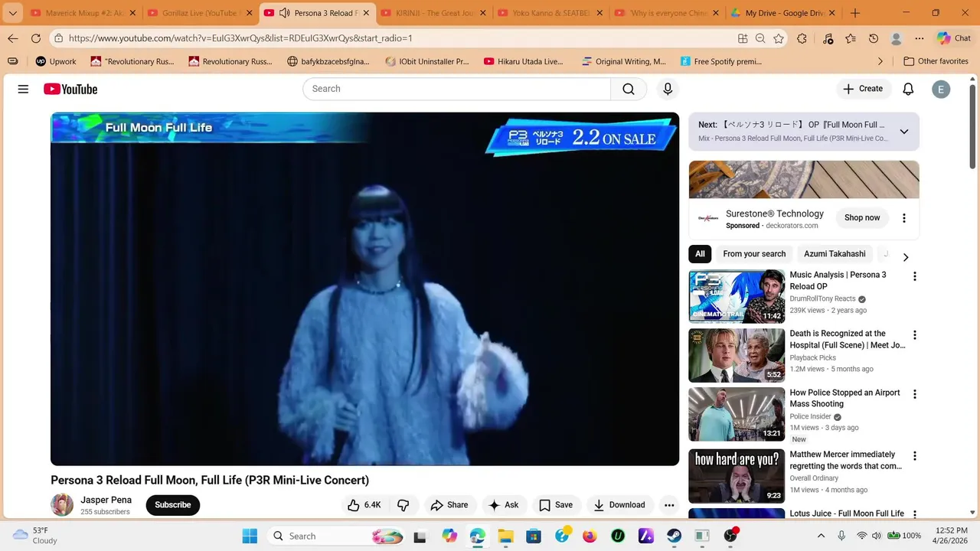
Task: Open options for Surestone Technology ad
Action: coord(903,218)
